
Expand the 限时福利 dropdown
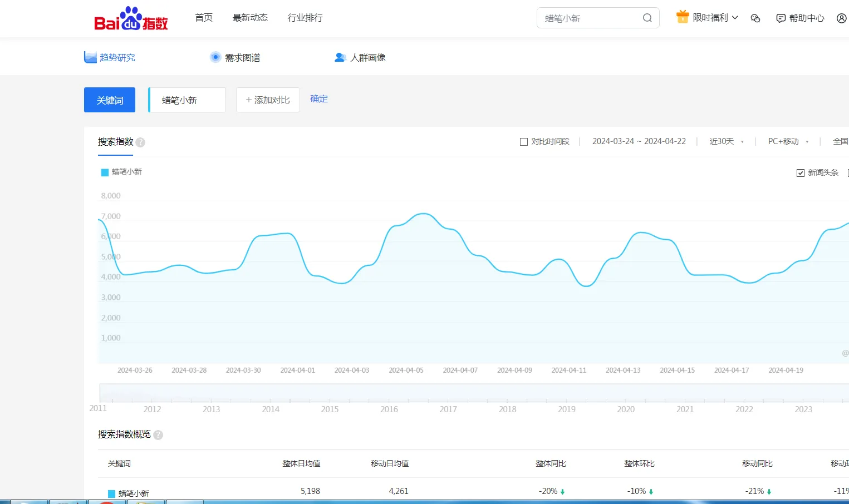pos(715,18)
